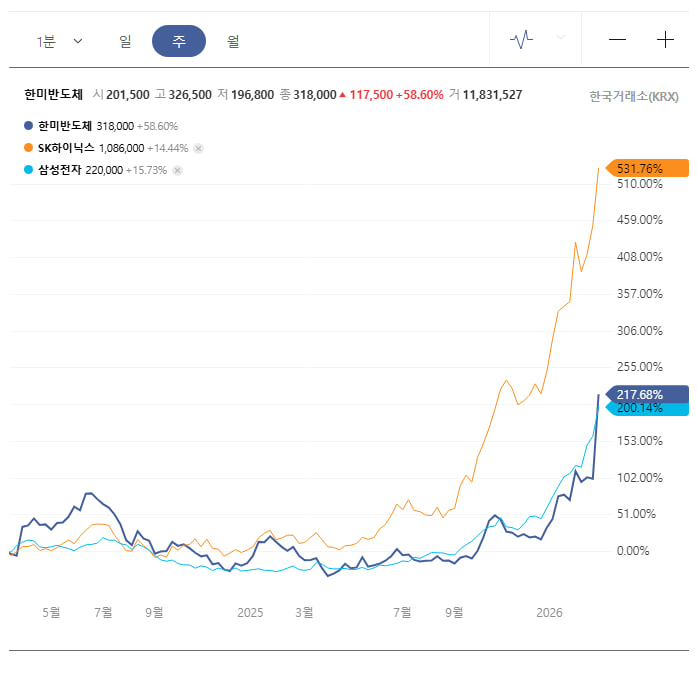Remove SK하이닉스 comparison with x icon
This screenshot has height=673, width=697.
[199, 148]
